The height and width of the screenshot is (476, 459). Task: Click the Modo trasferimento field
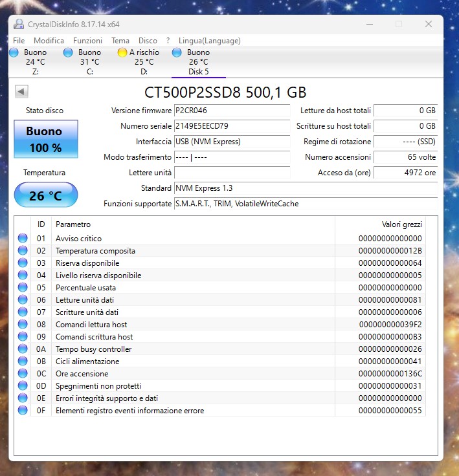(x=232, y=157)
